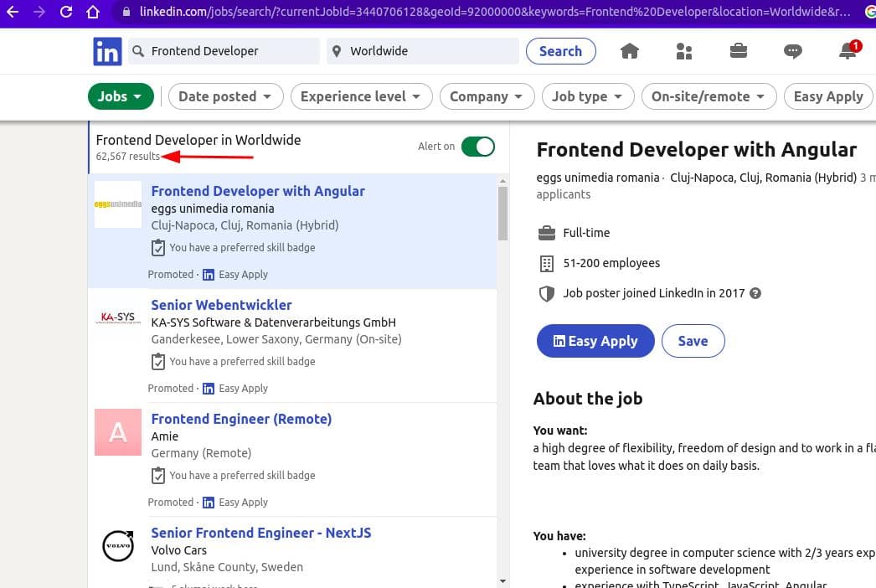Screen dimensions: 876x588
Task: Click the Search button
Action: (561, 51)
